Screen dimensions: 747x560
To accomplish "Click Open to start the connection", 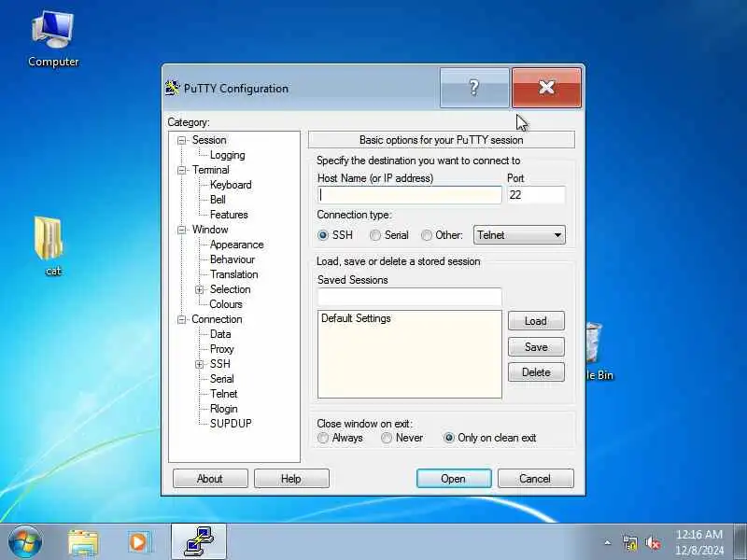I will [454, 479].
